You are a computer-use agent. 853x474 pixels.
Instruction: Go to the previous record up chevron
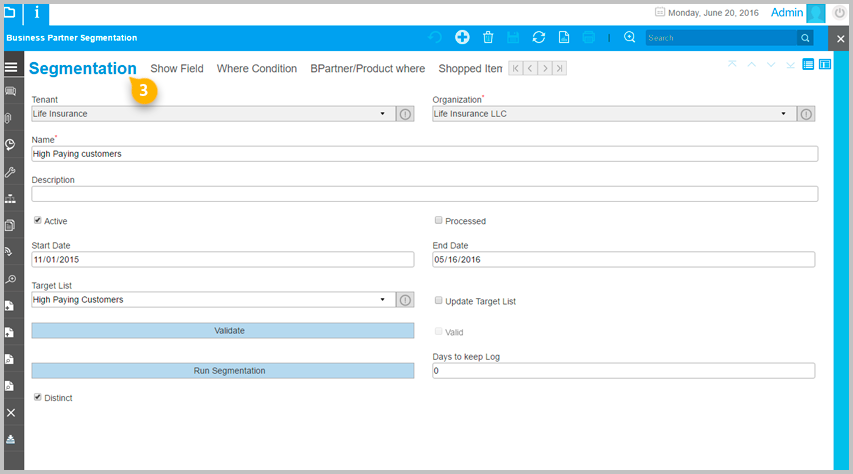pos(751,64)
